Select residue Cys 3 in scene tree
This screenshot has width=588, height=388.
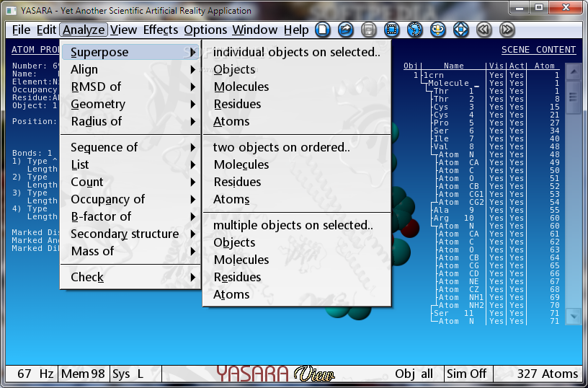pos(454,107)
